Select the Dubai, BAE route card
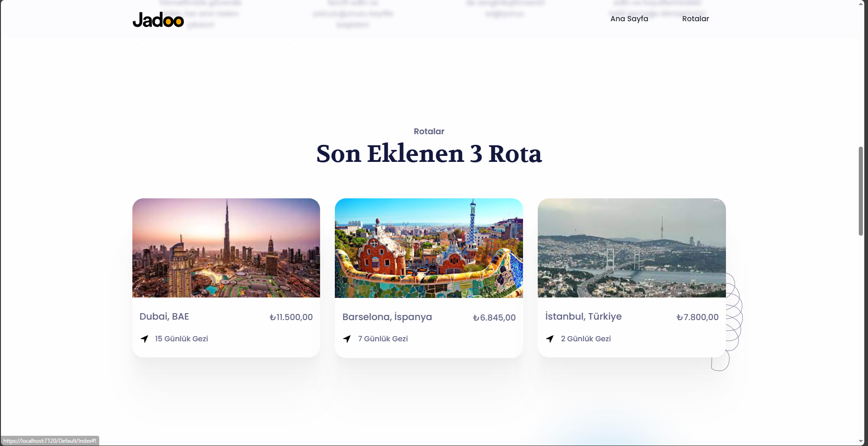 [x=226, y=277]
